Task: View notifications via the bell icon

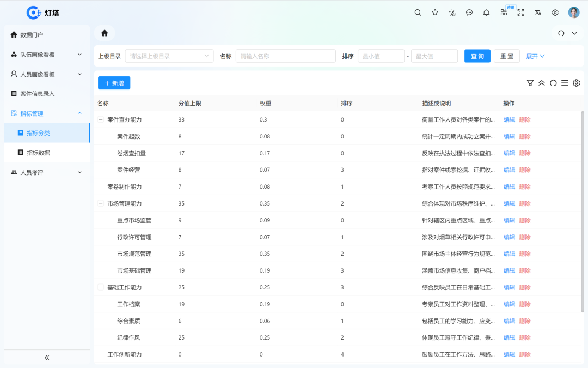Action: point(486,12)
